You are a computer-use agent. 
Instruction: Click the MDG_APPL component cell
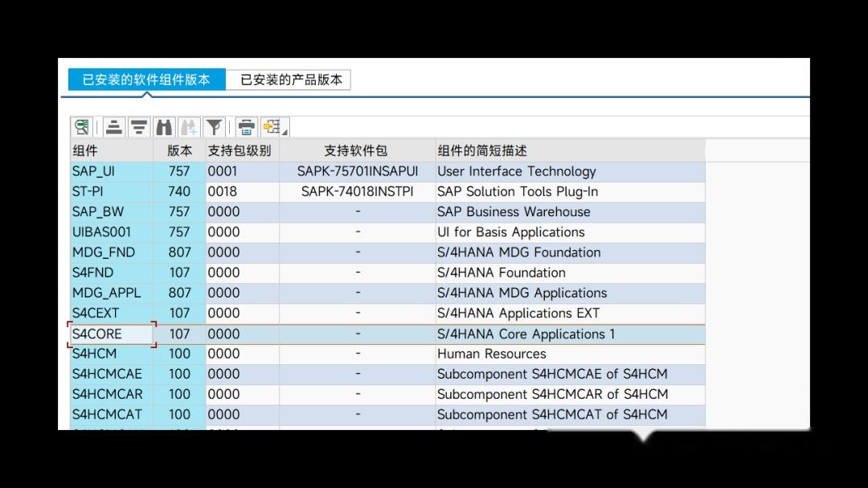111,293
